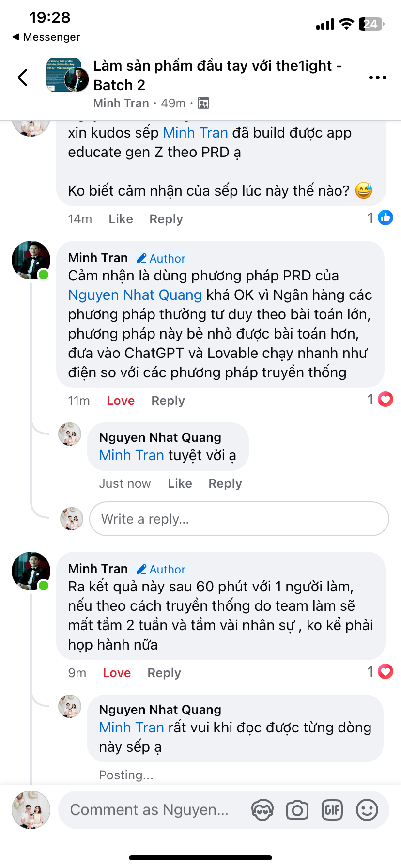Open the emoji smiley picker

tap(367, 810)
